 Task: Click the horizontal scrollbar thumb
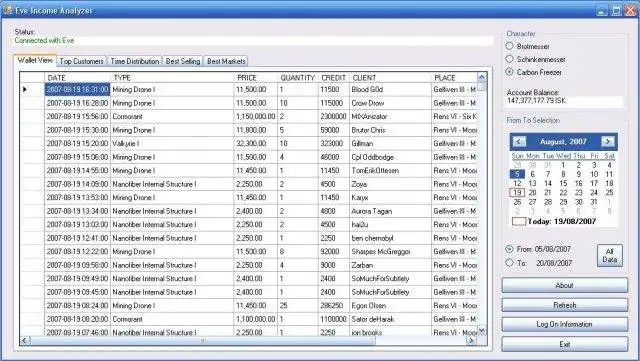tap(202, 340)
